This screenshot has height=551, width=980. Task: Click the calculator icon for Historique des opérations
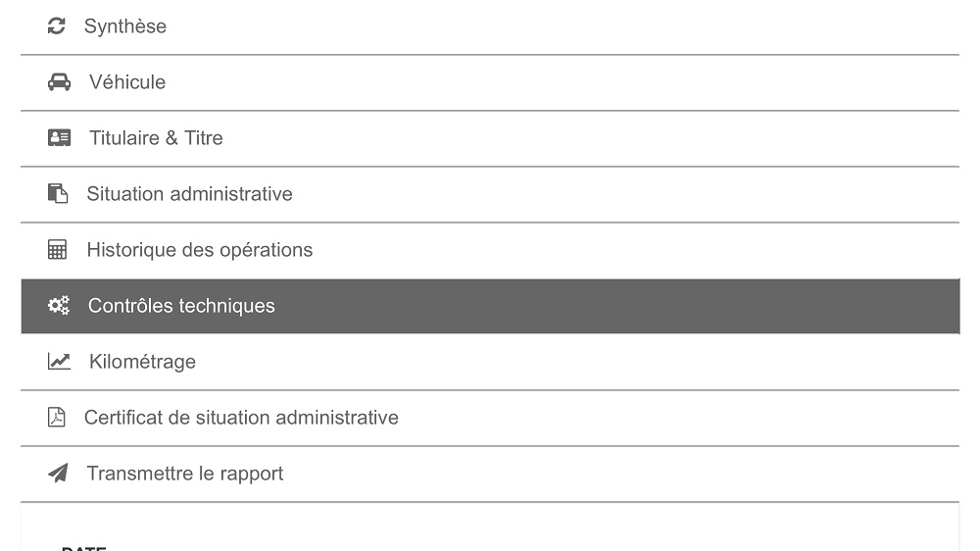click(x=57, y=250)
